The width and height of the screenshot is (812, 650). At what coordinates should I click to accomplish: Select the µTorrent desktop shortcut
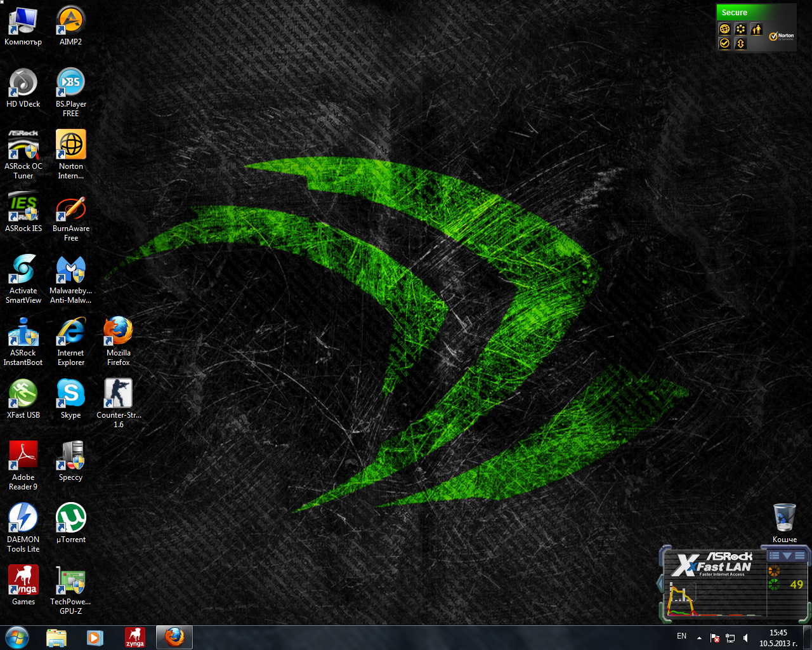pyautogui.click(x=70, y=524)
